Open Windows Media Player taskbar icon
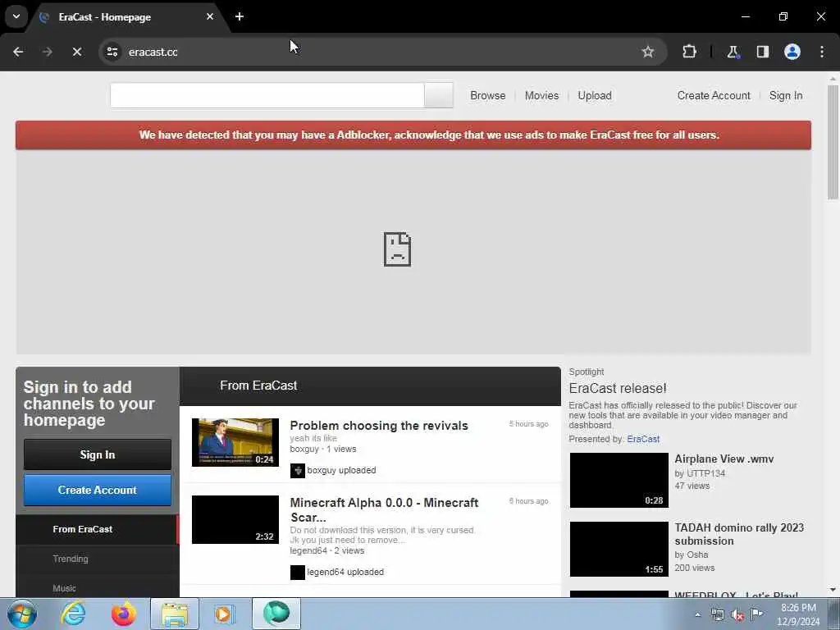The image size is (840, 630). (225, 614)
